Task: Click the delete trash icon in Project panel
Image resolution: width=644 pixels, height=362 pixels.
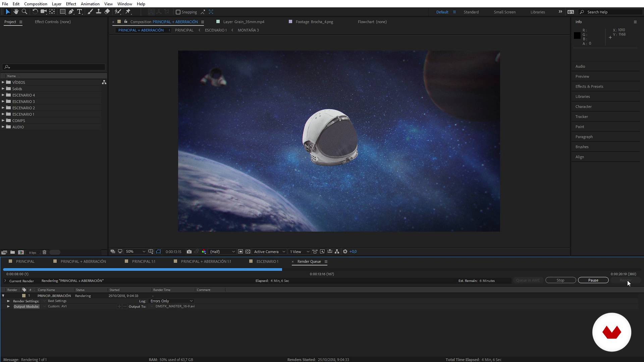Action: [44, 252]
